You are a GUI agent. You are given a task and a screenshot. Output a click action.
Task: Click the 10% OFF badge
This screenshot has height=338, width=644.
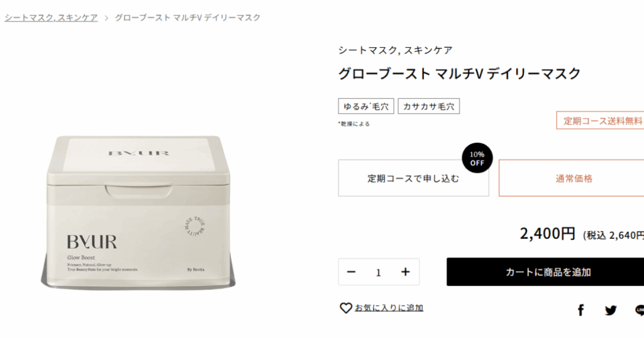tap(477, 158)
